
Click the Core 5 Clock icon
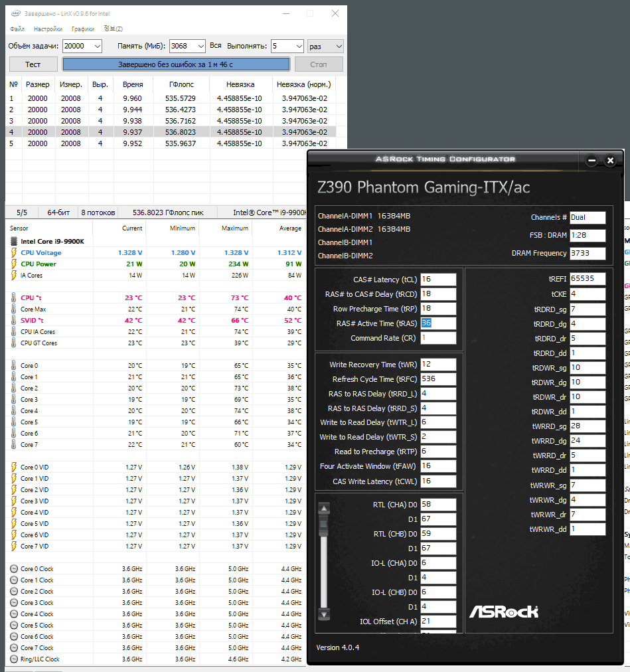[x=14, y=626]
